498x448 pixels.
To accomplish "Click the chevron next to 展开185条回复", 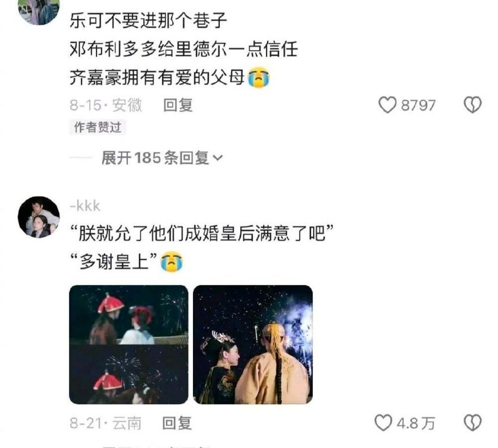I will click(x=218, y=158).
